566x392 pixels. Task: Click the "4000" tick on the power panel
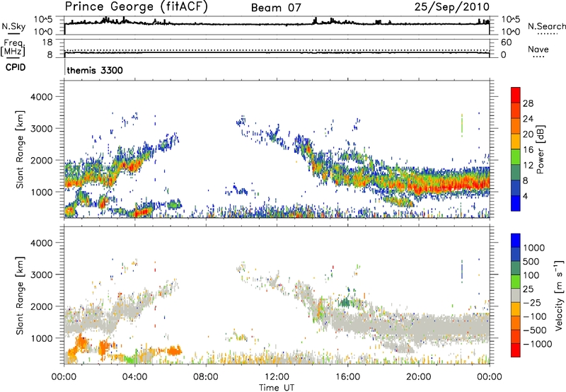[41, 97]
